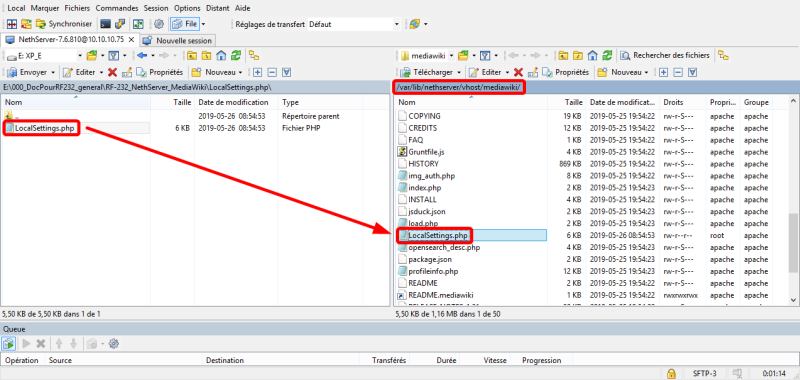Click local unselect files minus icon
The height and width of the screenshot is (380, 800).
(x=272, y=72)
